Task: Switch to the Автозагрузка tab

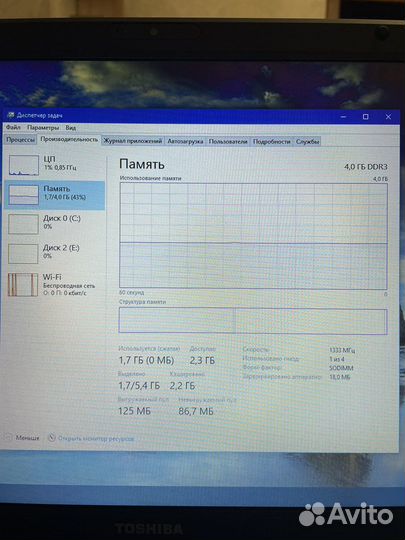Action: pyautogui.click(x=185, y=142)
